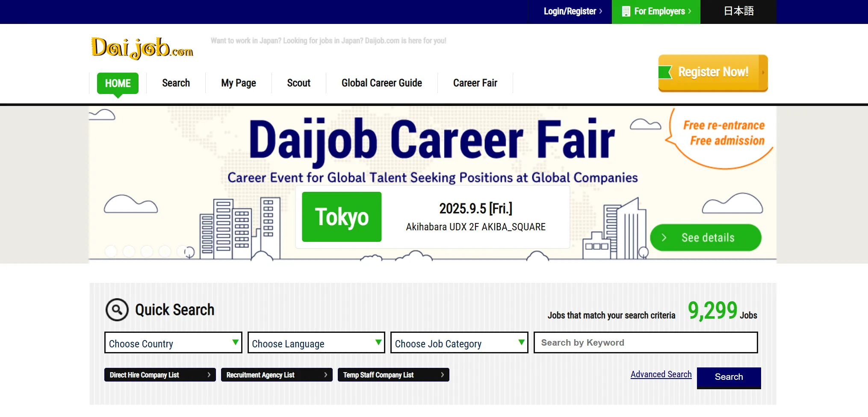Viewport: 868px width, 417px height.
Task: Follow the Advanced Search link
Action: pyautogui.click(x=661, y=374)
